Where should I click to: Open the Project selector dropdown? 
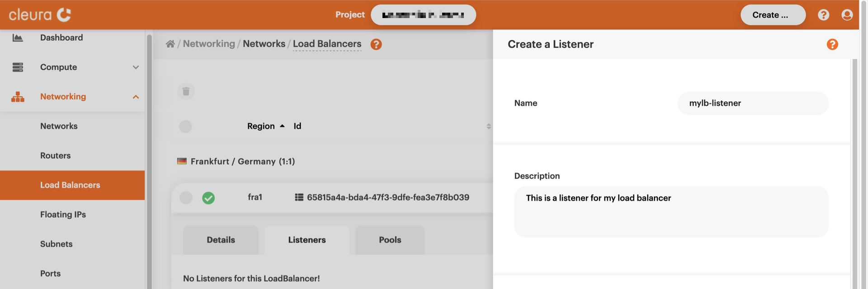423,15
